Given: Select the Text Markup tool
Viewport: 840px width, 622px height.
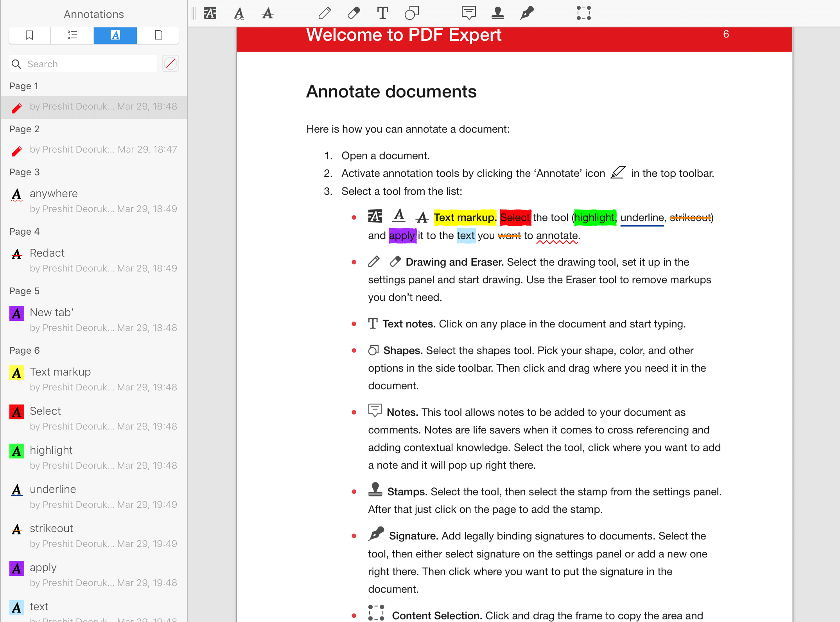Looking at the screenshot, I should click(210, 13).
